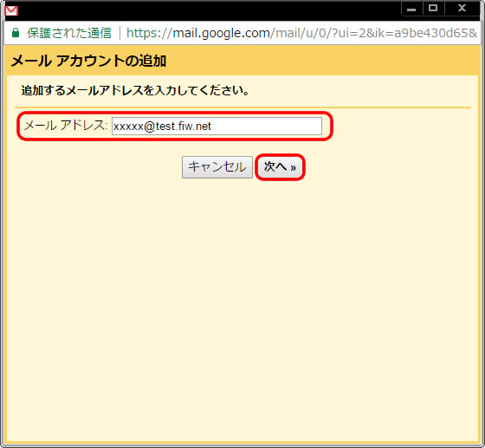Select the xxxxx@test.fiw.net text in field
Image resolution: width=485 pixels, height=448 pixels.
point(162,127)
